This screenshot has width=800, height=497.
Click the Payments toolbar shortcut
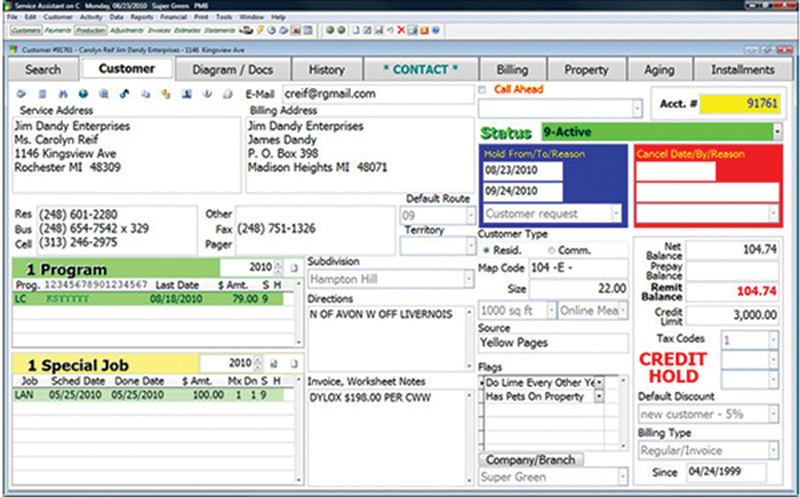coord(57,31)
